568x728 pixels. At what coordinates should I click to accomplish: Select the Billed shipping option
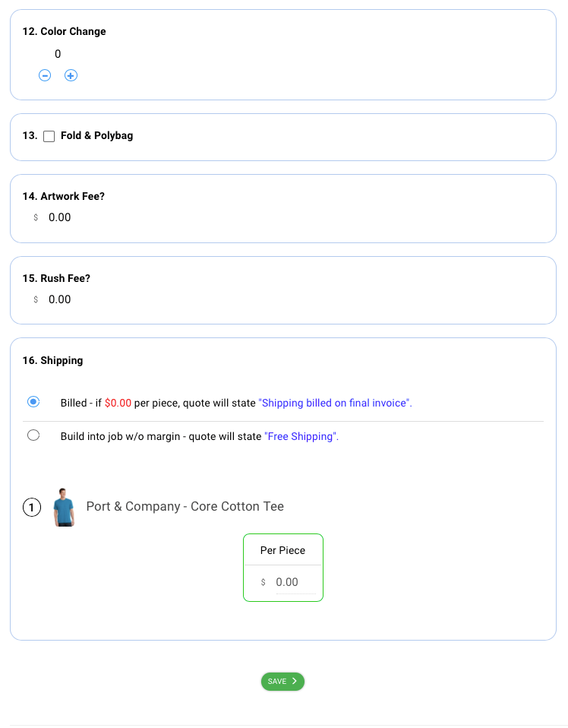tap(33, 402)
